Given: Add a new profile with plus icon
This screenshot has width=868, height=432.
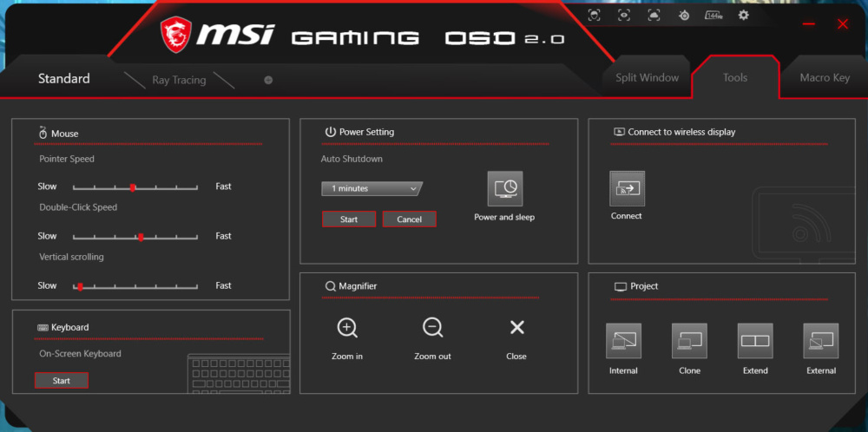Looking at the screenshot, I should [x=268, y=80].
